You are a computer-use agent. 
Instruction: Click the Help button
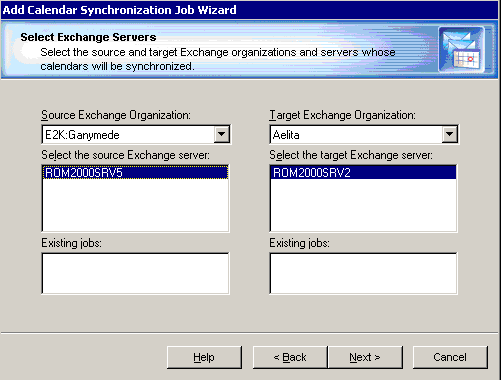coord(204,357)
